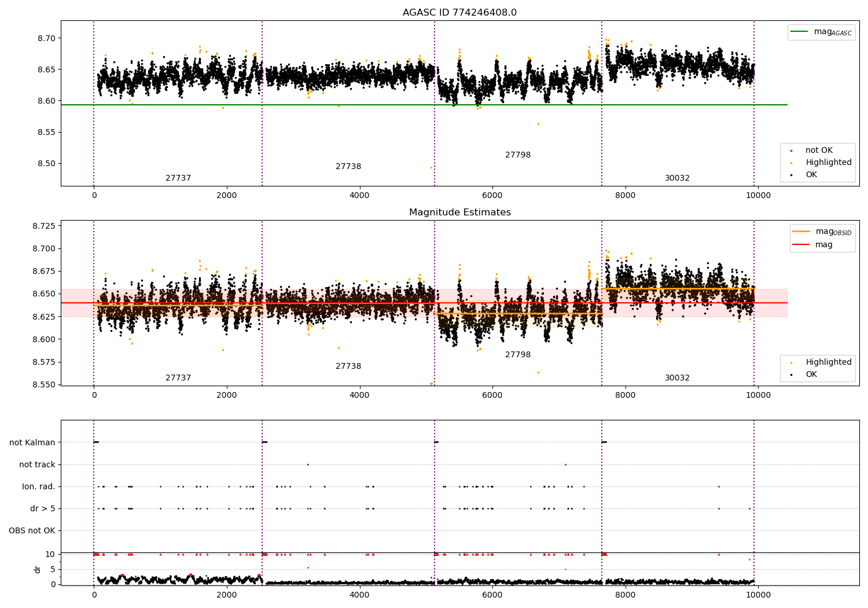Click the 4000 x-tick under Magnitude Estimates plot

[359, 395]
